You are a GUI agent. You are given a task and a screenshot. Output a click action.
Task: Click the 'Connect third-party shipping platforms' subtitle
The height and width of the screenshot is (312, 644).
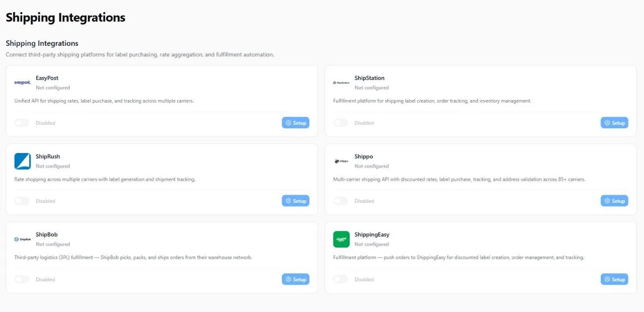(x=140, y=54)
